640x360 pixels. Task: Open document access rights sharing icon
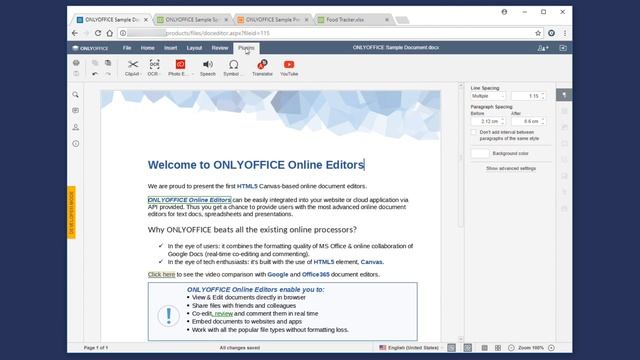(x=542, y=48)
